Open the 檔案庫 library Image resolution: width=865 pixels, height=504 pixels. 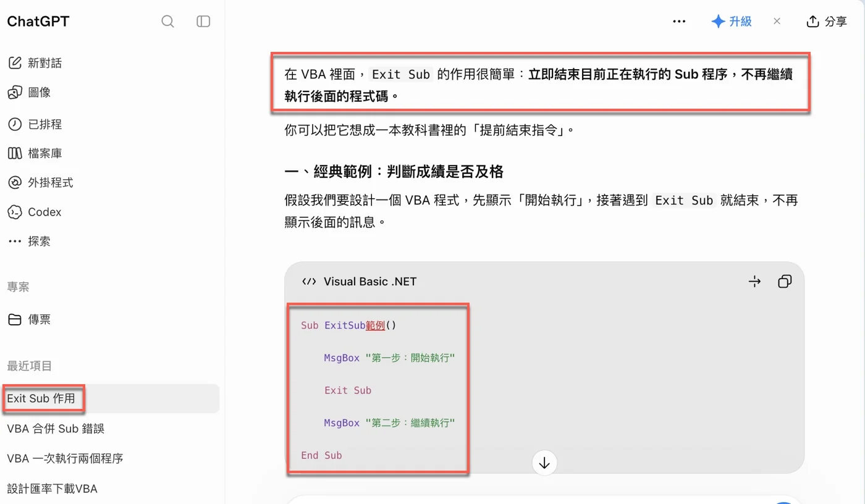(35, 153)
